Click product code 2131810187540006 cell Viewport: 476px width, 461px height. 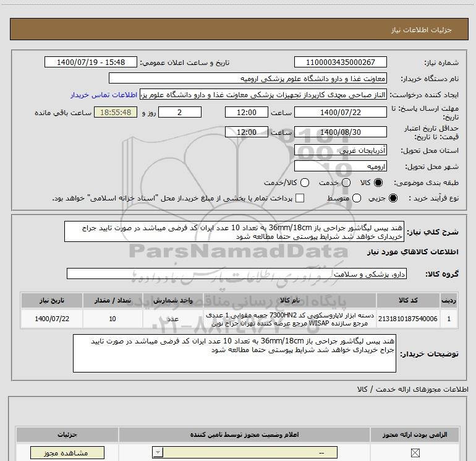click(x=408, y=319)
